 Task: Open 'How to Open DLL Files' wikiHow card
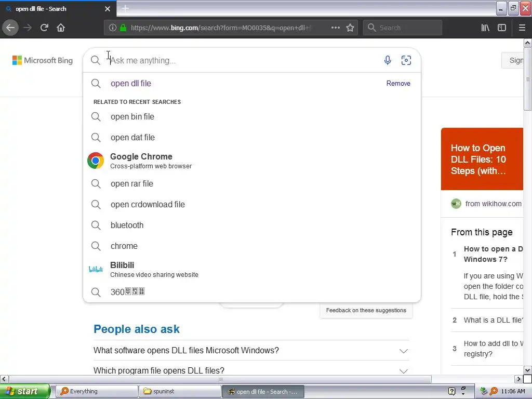coord(482,159)
